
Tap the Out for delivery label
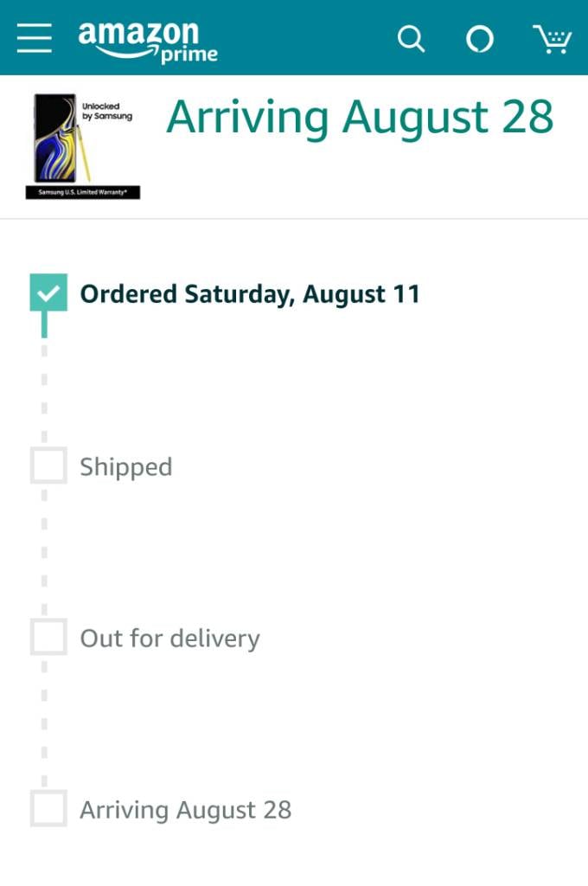[170, 639]
